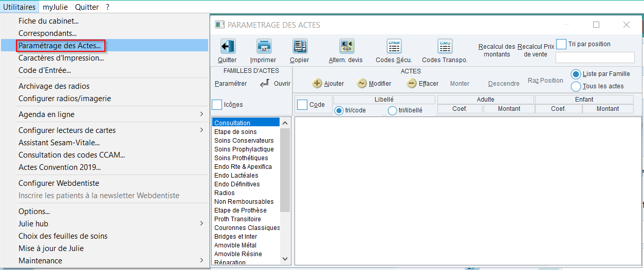
Task: Click the Imprimer printer icon
Action: click(264, 47)
